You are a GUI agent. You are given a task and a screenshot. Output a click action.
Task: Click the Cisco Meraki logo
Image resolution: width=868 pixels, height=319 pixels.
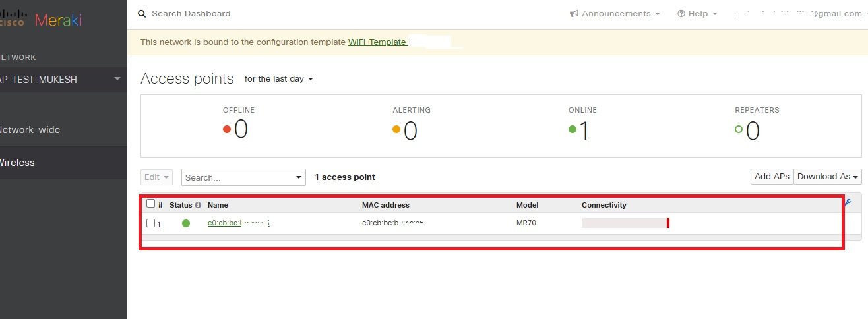coord(41,20)
